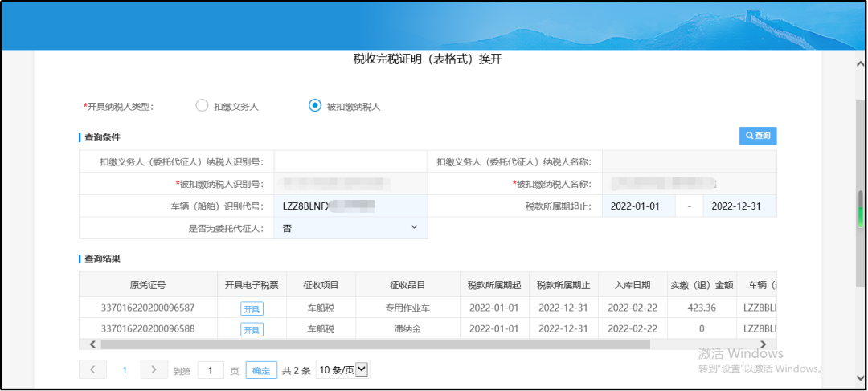The height and width of the screenshot is (391, 868).
Task: Click 开具 for voucher ending 96587
Action: (252, 308)
